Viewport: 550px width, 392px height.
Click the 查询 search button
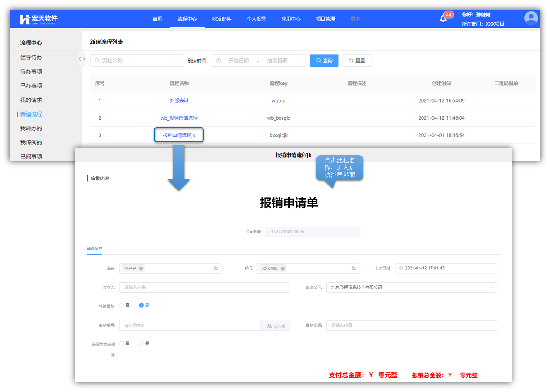pos(324,61)
